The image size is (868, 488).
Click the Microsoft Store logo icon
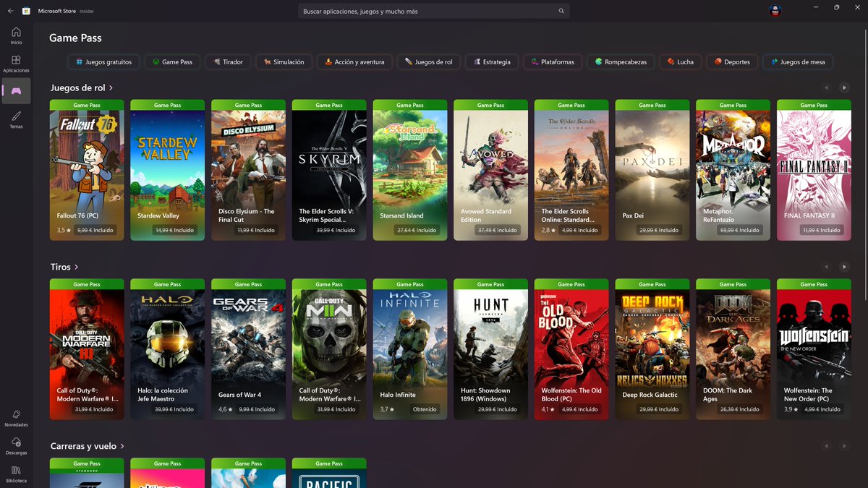click(x=27, y=11)
